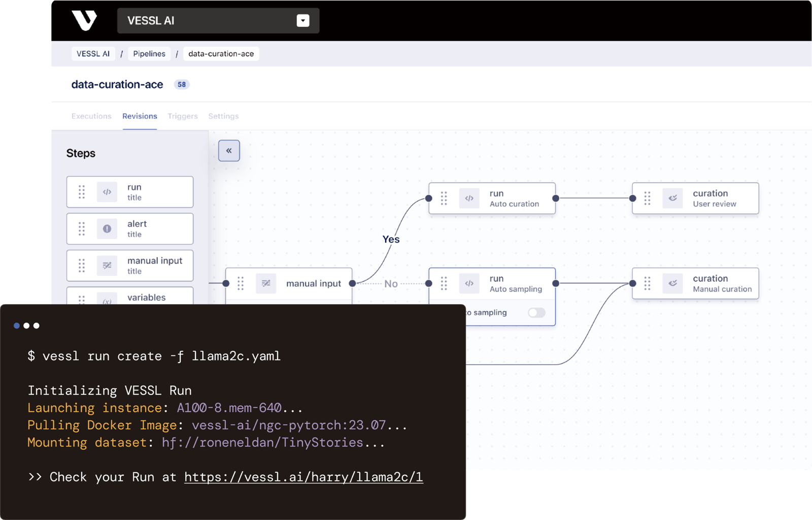This screenshot has height=520, width=812.
Task: Switch to the Executions tab
Action: coord(91,116)
